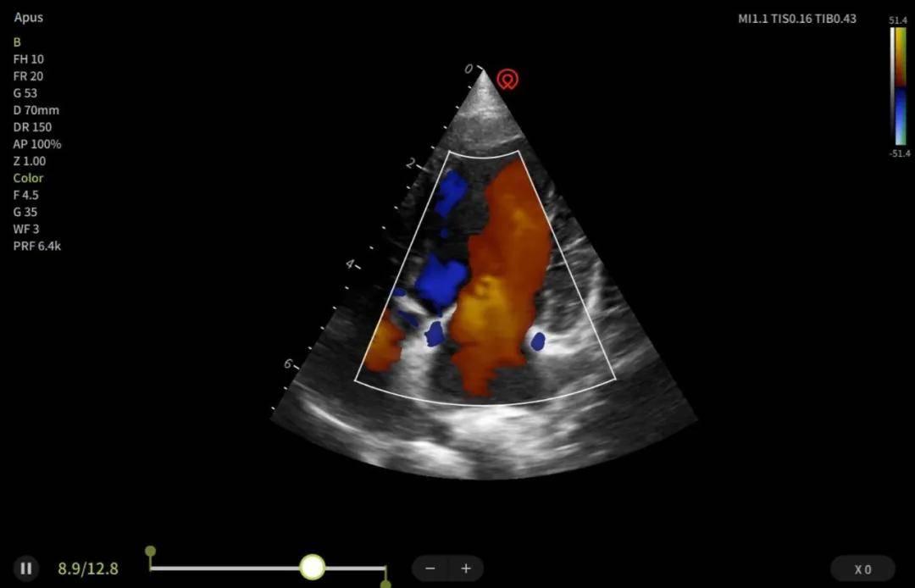Select the Color mode label
The height and width of the screenshot is (588, 915).
(x=28, y=178)
